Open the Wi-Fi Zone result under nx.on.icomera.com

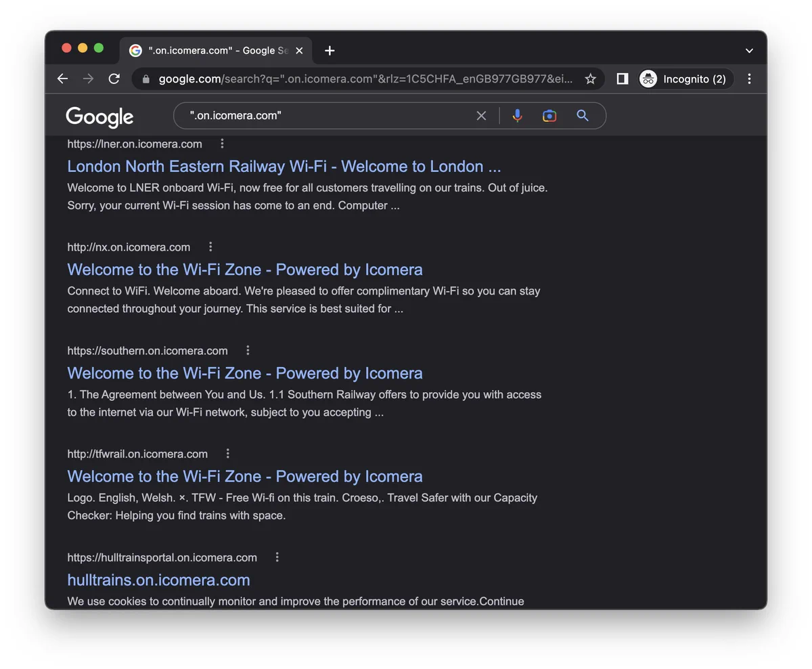tap(245, 269)
